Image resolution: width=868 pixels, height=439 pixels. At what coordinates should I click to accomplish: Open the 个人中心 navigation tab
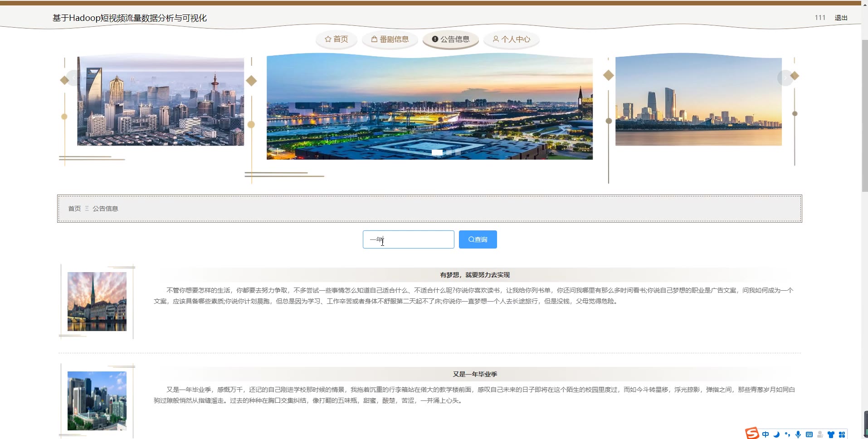point(511,39)
